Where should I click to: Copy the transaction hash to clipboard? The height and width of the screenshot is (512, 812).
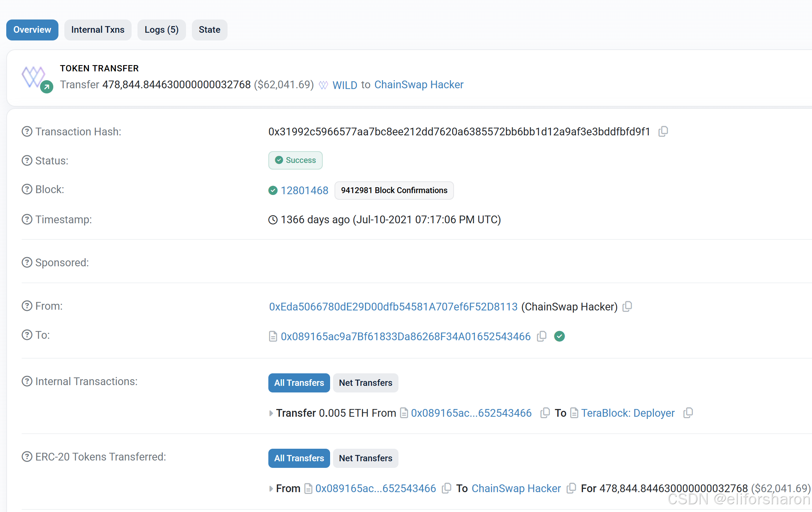click(x=663, y=131)
